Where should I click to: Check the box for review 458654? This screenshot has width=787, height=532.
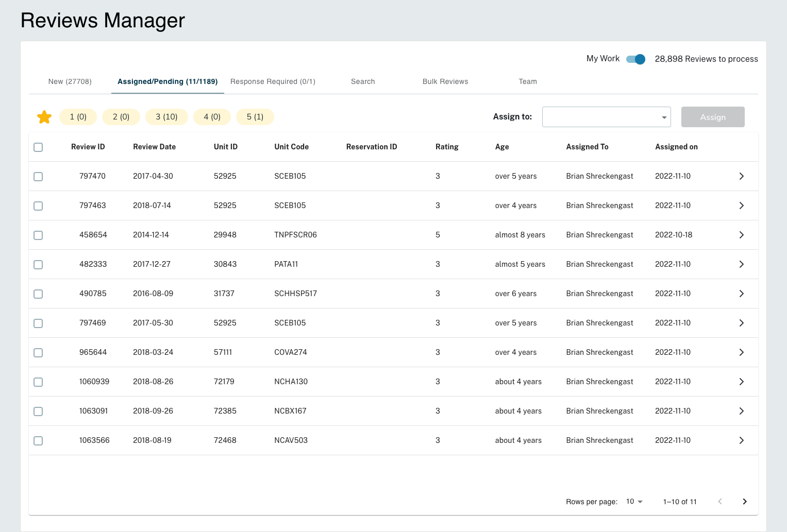(x=38, y=235)
